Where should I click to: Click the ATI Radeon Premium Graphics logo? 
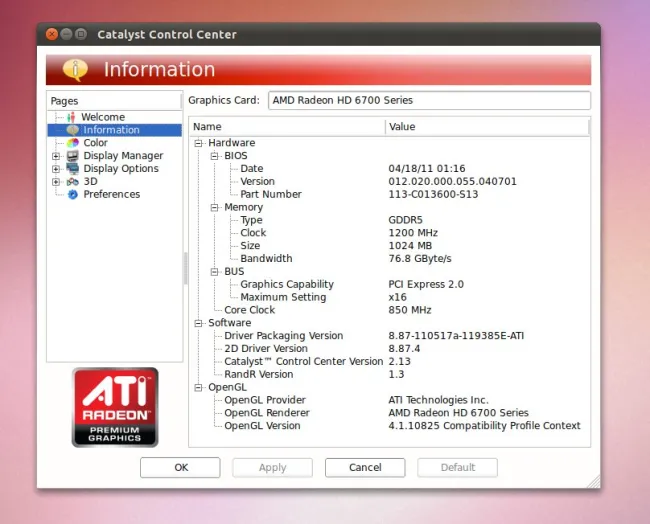[x=115, y=407]
